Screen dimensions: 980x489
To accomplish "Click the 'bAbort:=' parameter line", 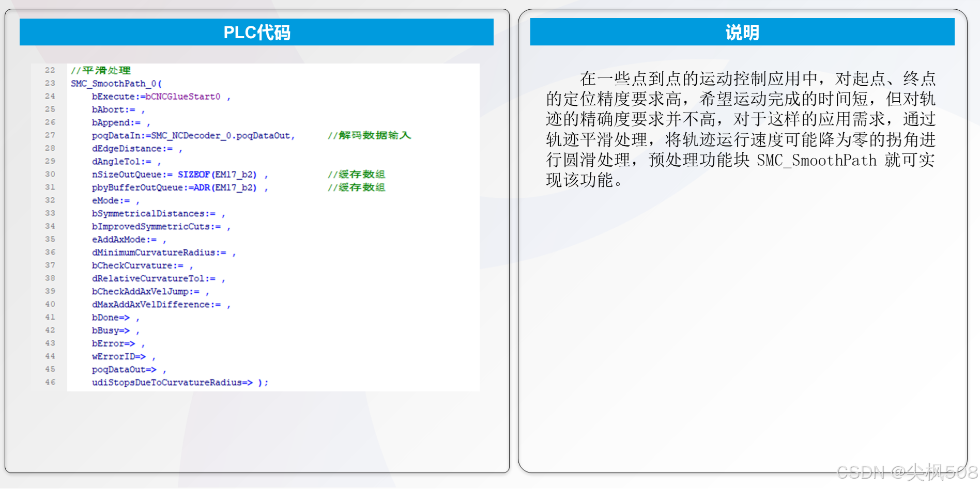I will (x=118, y=109).
